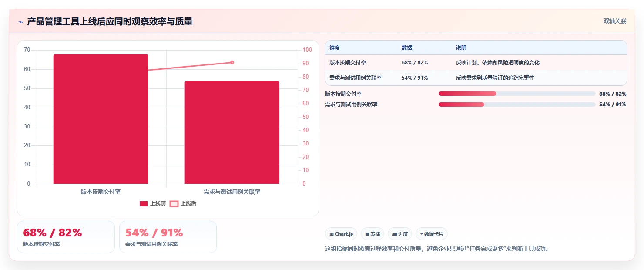
Task: Select the 表格 chip
Action: coord(372,234)
